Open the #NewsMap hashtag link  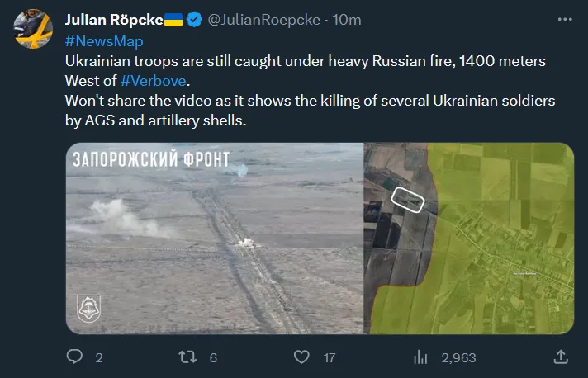[x=103, y=41]
